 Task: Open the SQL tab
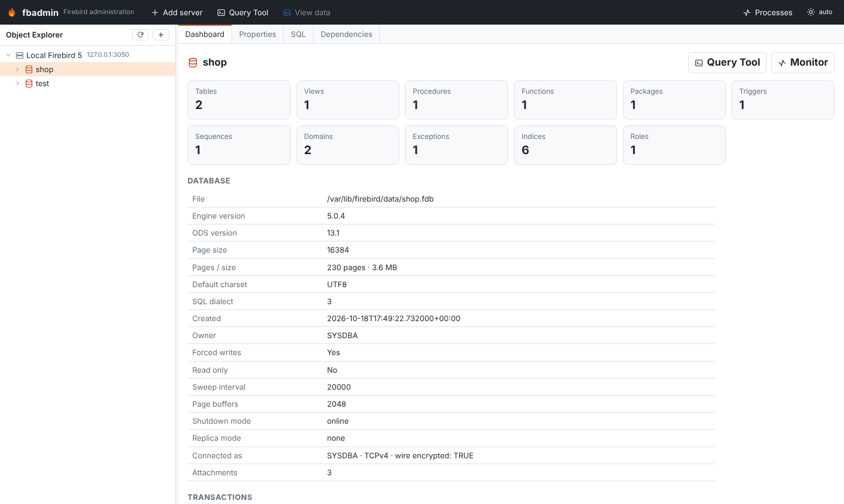(298, 34)
